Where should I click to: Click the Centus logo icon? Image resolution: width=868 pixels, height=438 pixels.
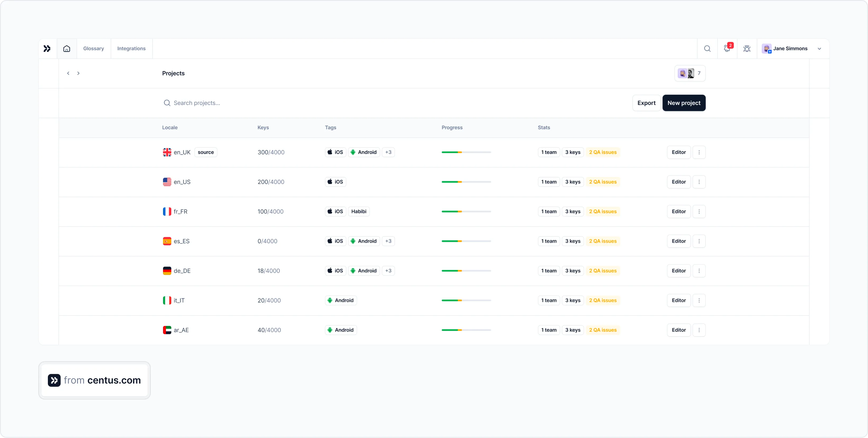tap(47, 48)
